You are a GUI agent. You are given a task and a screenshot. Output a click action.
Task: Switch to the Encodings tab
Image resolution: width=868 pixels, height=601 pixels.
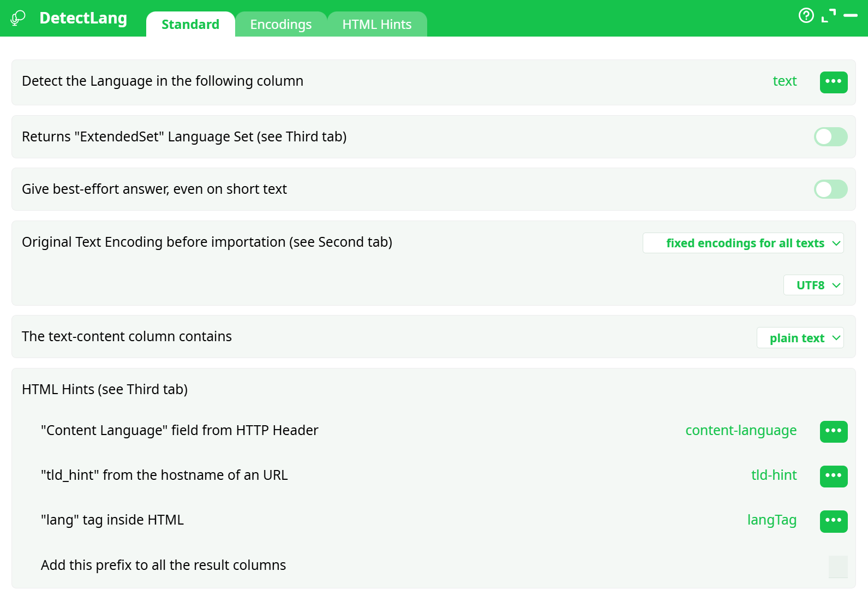[281, 25]
